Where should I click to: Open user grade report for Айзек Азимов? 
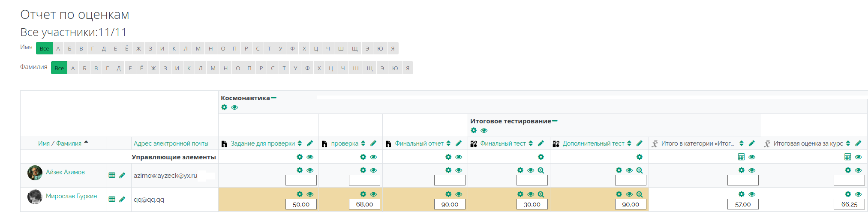[112, 175]
